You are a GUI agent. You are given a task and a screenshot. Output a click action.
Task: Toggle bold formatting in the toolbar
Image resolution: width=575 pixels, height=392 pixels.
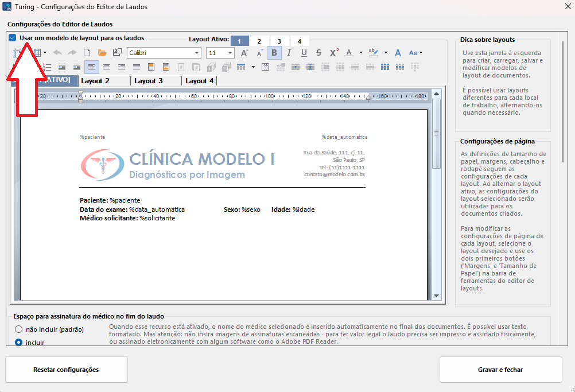coord(274,53)
